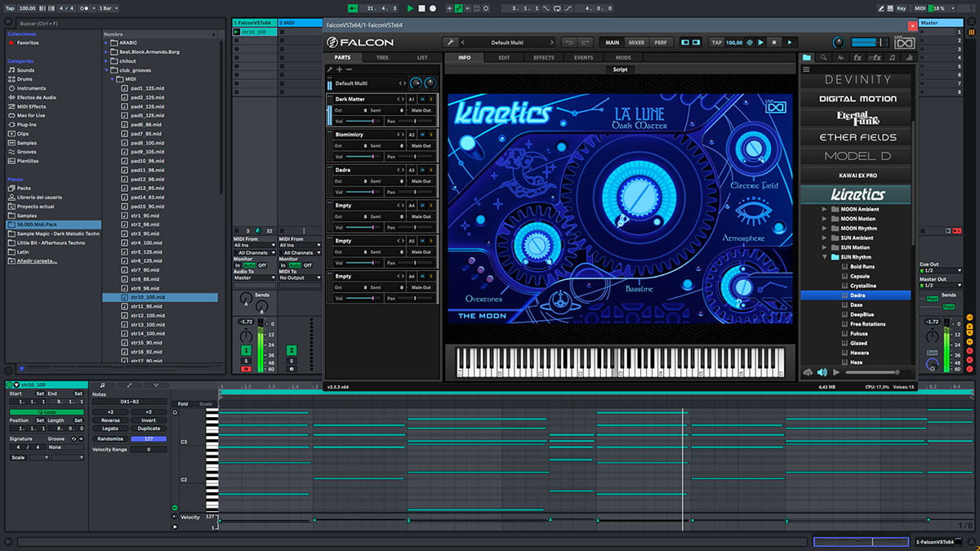Play the browser preview in Falcon
Image resolution: width=980 pixels, height=551 pixels.
pos(835,372)
